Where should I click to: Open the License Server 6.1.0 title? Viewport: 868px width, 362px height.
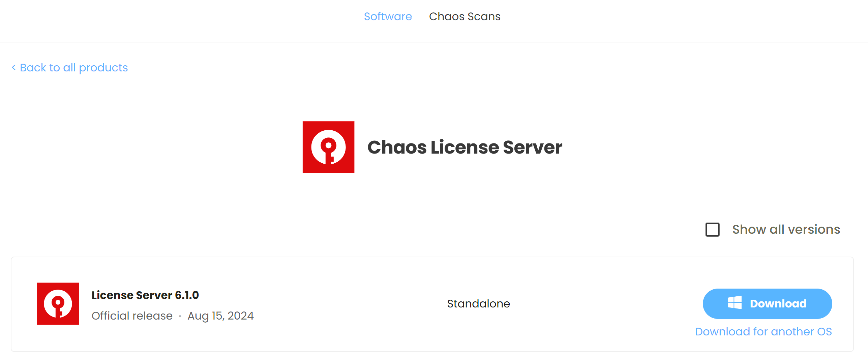pyautogui.click(x=145, y=295)
